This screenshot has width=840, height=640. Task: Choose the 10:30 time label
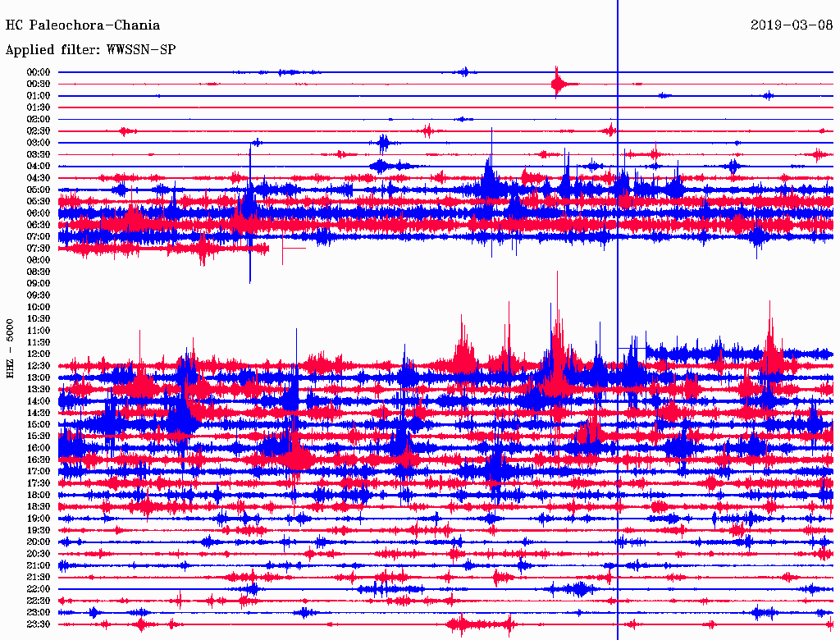pos(39,318)
